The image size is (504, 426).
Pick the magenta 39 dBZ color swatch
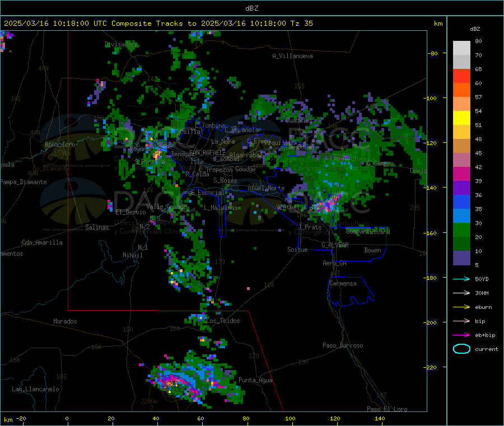pyautogui.click(x=461, y=174)
